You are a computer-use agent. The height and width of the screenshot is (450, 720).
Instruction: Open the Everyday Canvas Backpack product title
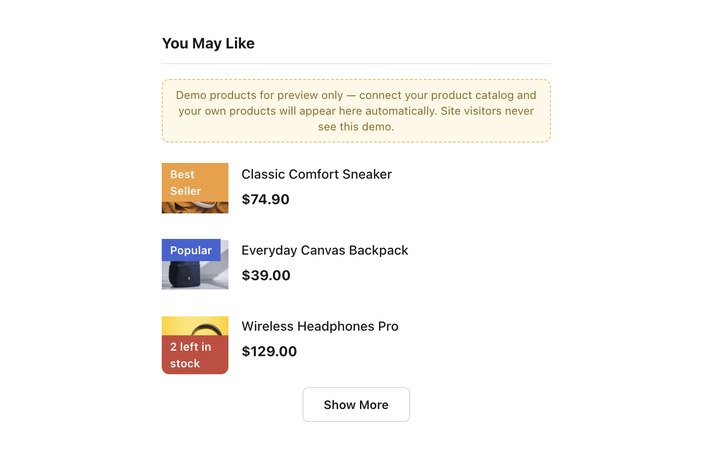coord(325,250)
